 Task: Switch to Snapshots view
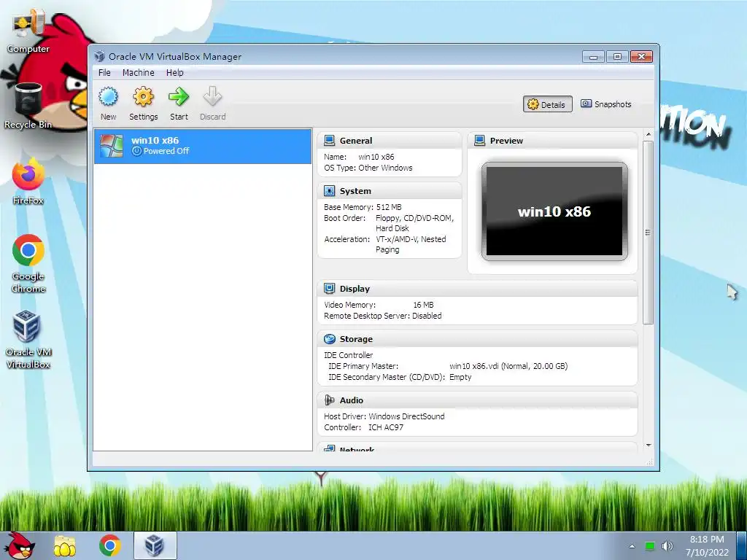(606, 104)
